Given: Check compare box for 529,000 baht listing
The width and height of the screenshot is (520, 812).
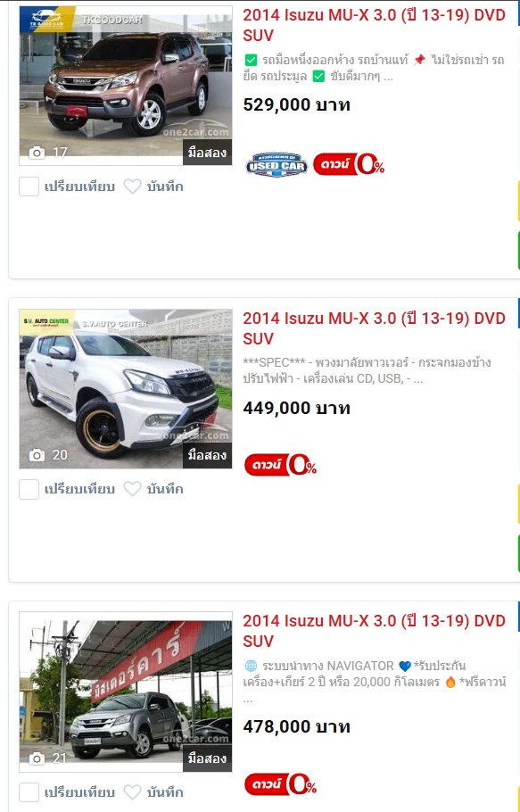Looking at the screenshot, I should tap(29, 186).
